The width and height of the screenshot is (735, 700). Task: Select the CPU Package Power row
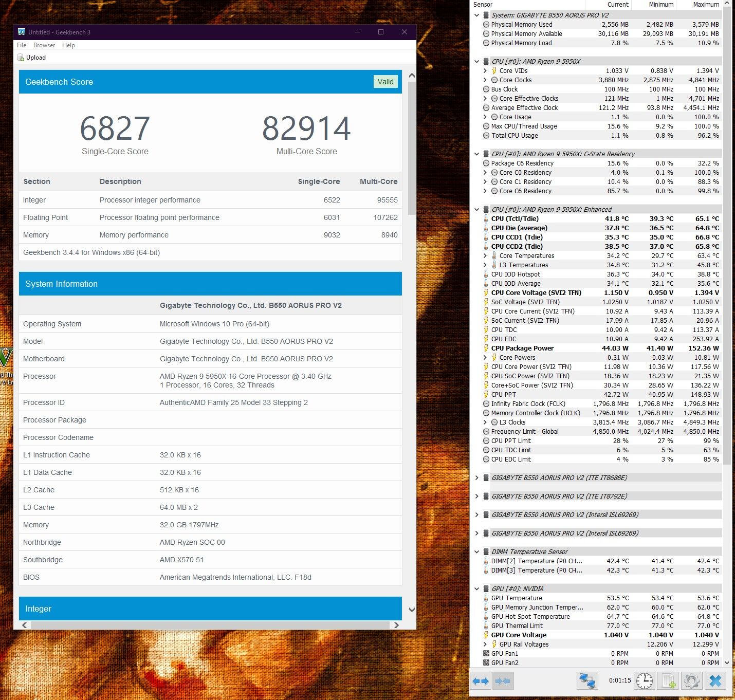pyautogui.click(x=596, y=348)
